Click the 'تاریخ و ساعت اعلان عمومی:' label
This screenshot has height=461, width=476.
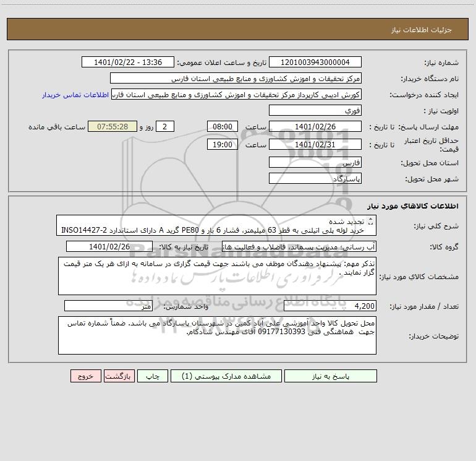(x=222, y=62)
